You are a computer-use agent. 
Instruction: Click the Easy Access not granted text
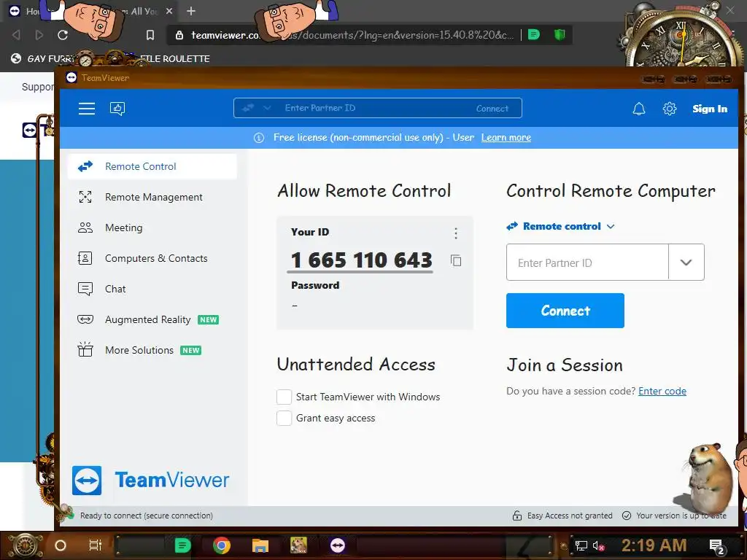coord(570,516)
